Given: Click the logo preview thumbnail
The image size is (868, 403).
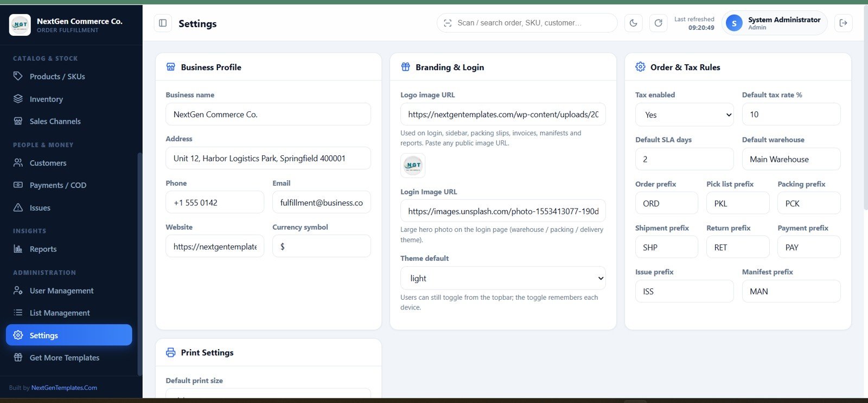Looking at the screenshot, I should pos(413,165).
